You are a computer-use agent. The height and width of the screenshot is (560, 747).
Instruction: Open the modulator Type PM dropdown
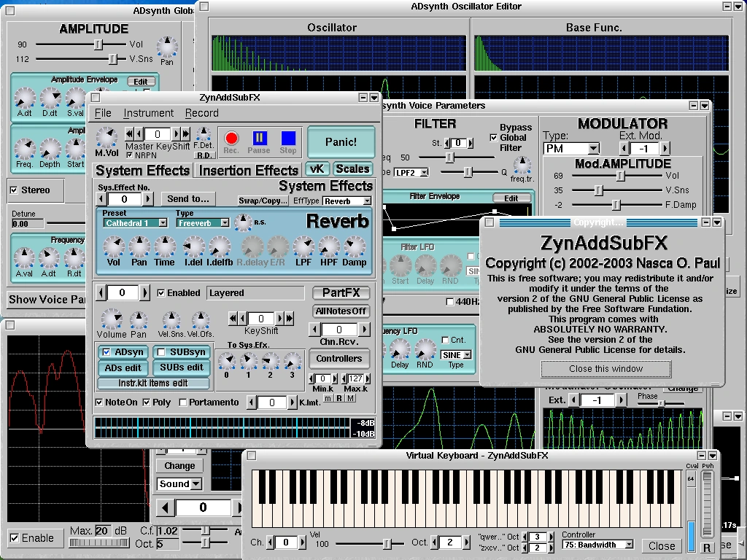coord(571,149)
